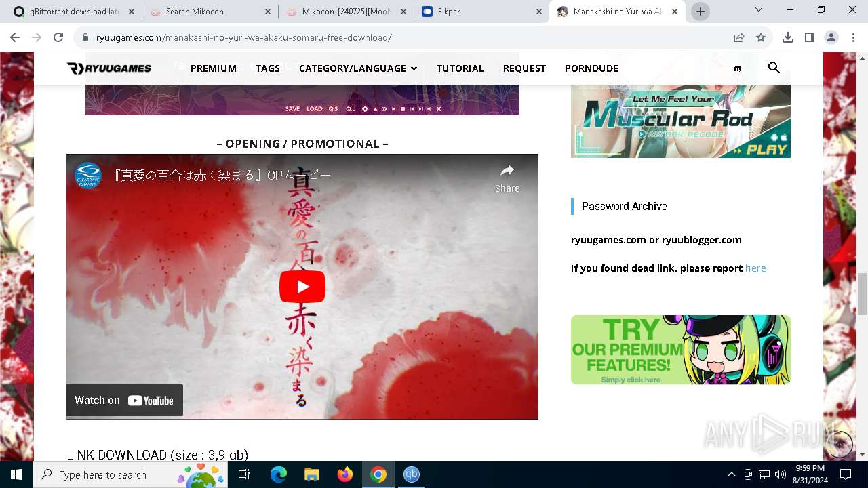Viewport: 868px width, 488px height.
Task: Click Watch on YouTube button
Action: point(125,400)
